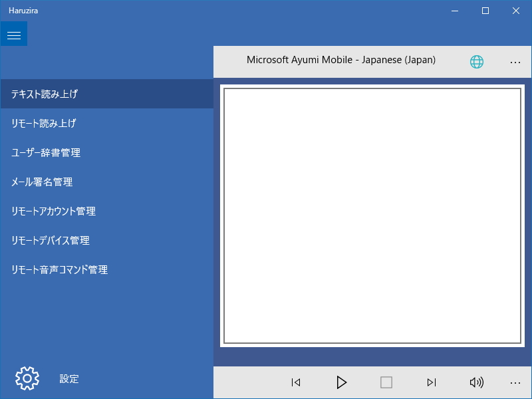Skip to the next sentence icon
The width and height of the screenshot is (532, 399).
(x=431, y=382)
